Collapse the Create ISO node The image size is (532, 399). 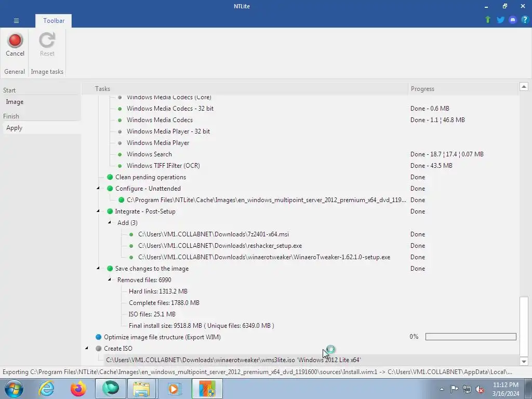click(87, 348)
